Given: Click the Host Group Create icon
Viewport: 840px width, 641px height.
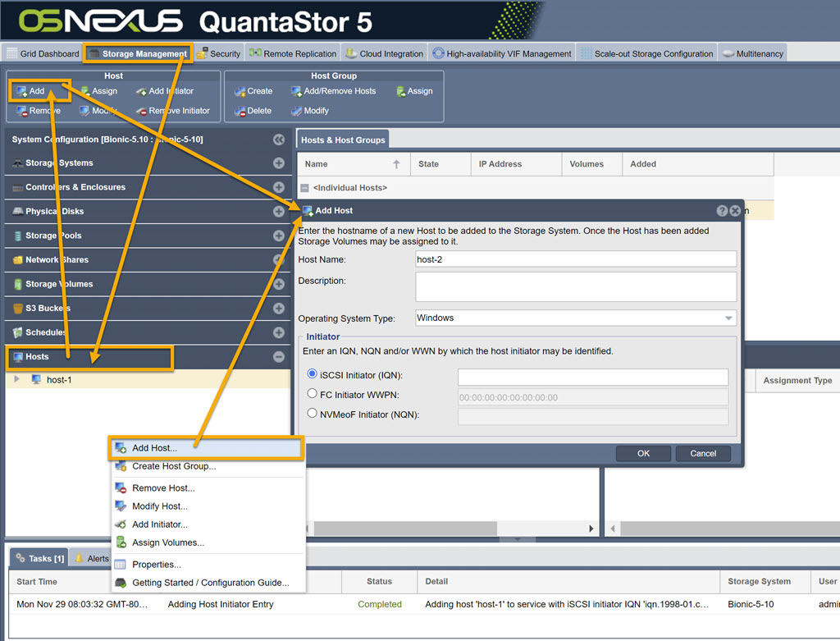Looking at the screenshot, I should (240, 92).
